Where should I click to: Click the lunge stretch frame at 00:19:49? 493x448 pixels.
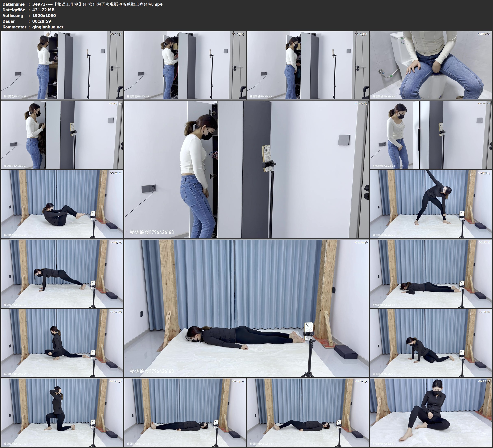tap(62, 343)
